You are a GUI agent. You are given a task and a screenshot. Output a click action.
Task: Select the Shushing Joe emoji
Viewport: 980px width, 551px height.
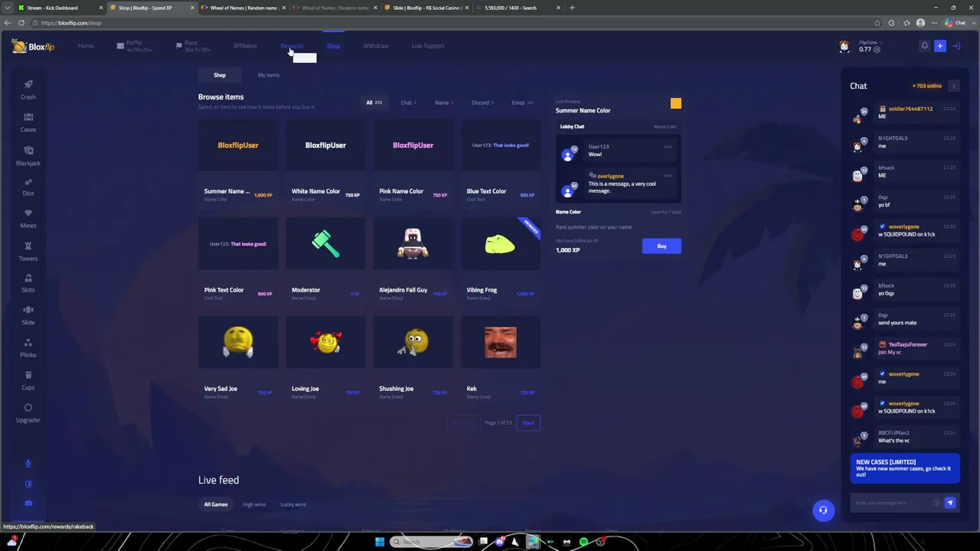pos(413,360)
